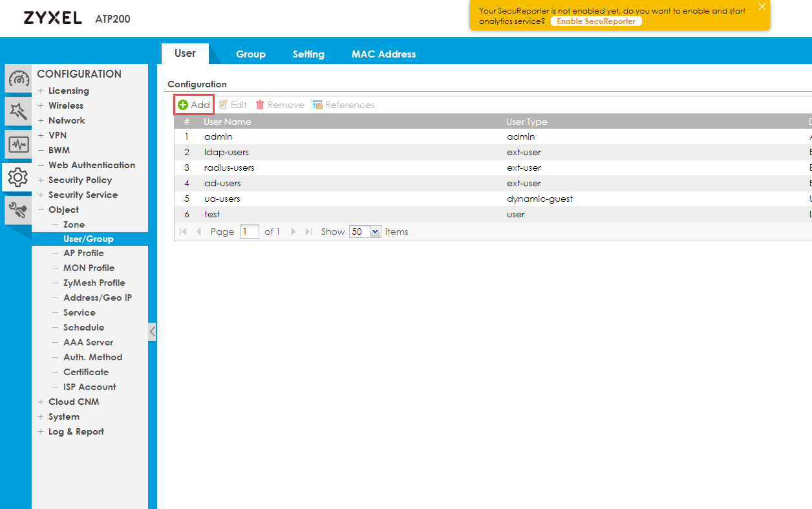Open the Show items count dropdown
The height and width of the screenshot is (509, 812).
[x=375, y=232]
